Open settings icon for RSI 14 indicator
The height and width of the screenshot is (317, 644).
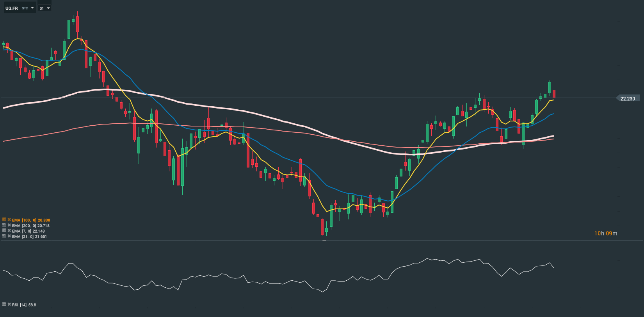(4, 304)
